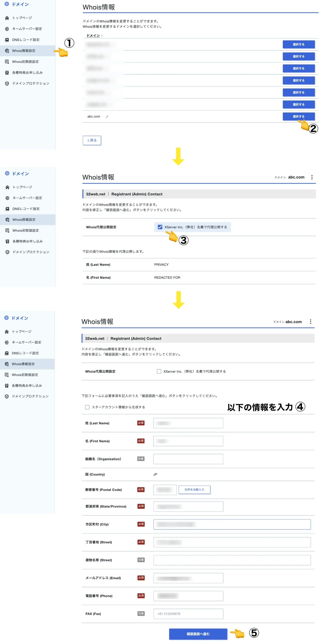Focus the 名 (First Name) input field
Viewport: 323px width, 644px height.
click(x=188, y=441)
